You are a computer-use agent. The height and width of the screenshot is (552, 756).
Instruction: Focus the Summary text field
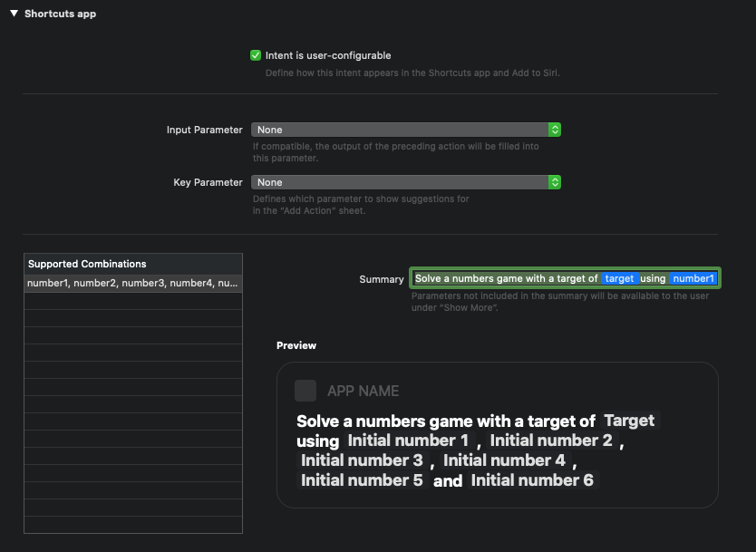click(506, 279)
